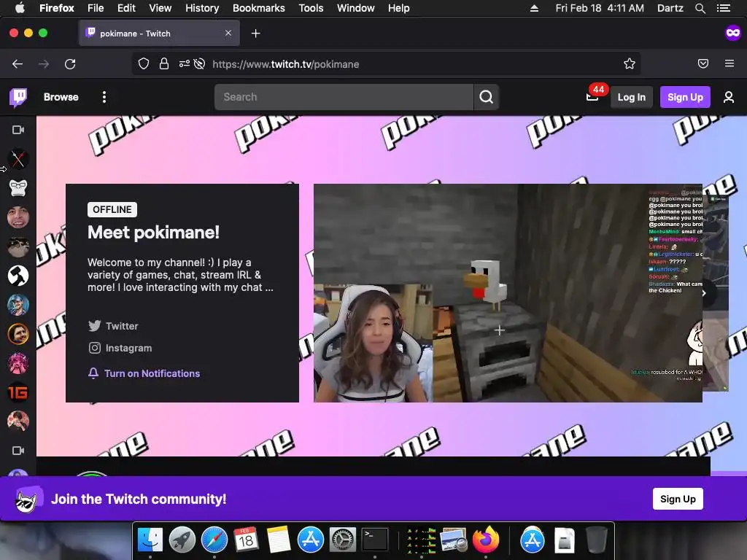Open the History menu
The height and width of the screenshot is (560, 747).
[202, 8]
